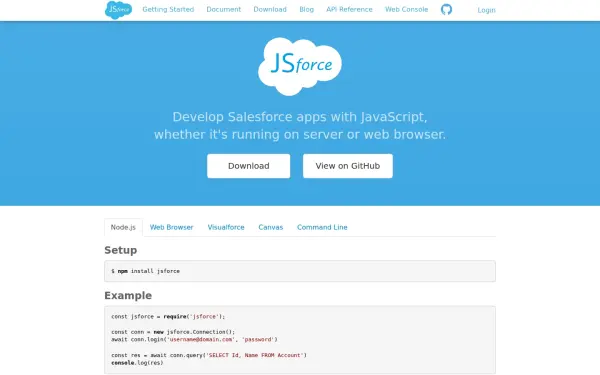Image resolution: width=600 pixels, height=375 pixels.
Task: Show the Command Line tab
Action: [x=322, y=227]
